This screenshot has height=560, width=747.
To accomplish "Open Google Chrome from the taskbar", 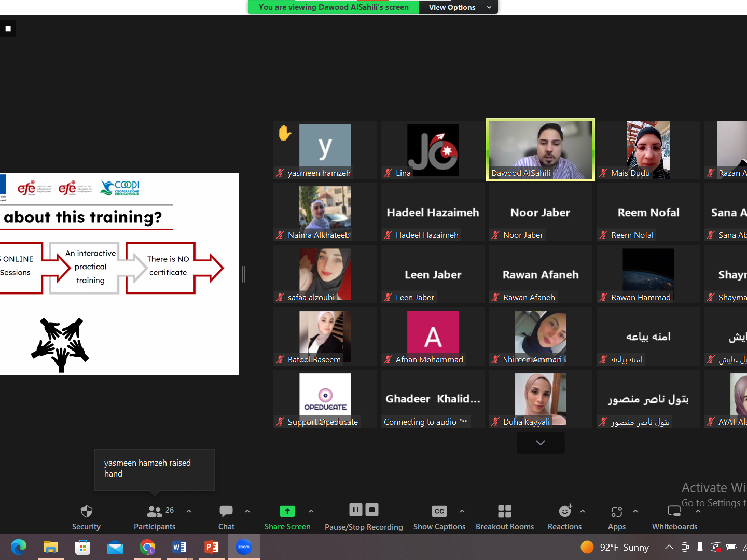I will [147, 547].
